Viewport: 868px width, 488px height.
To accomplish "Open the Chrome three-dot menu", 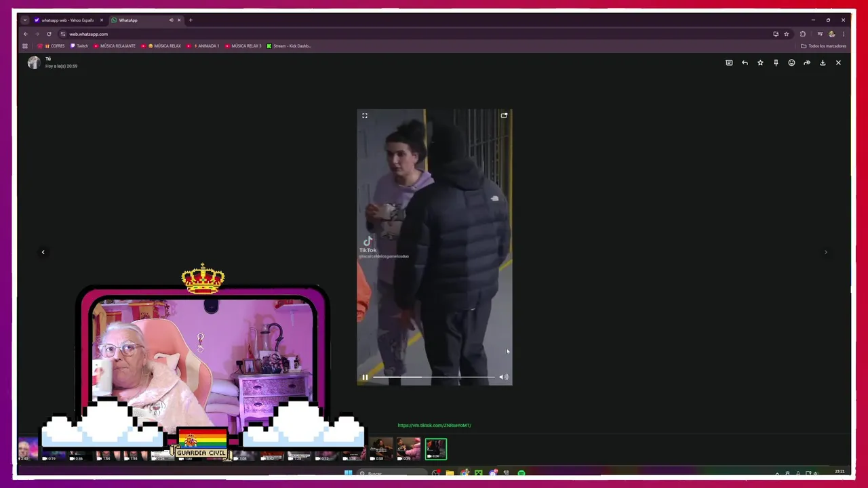I will tap(844, 34).
